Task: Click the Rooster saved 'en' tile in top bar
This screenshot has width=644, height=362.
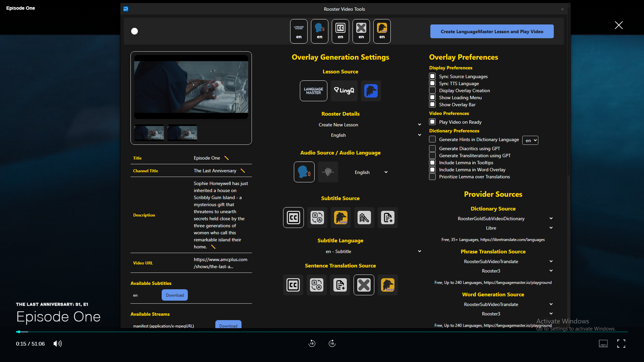Action: (382, 31)
